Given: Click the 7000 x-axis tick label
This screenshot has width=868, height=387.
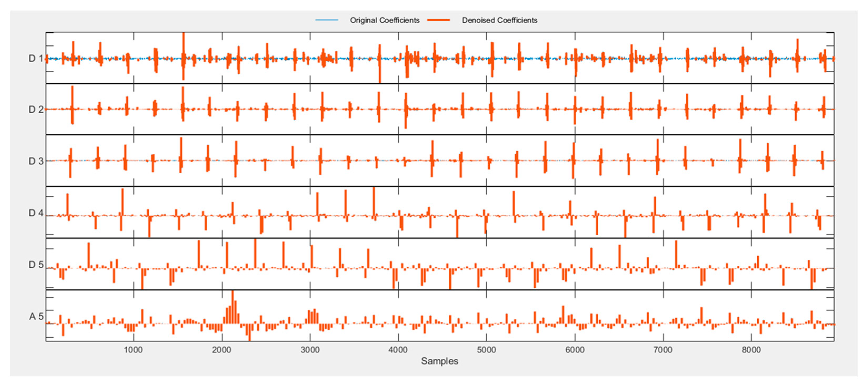Looking at the screenshot, I should click(663, 350).
